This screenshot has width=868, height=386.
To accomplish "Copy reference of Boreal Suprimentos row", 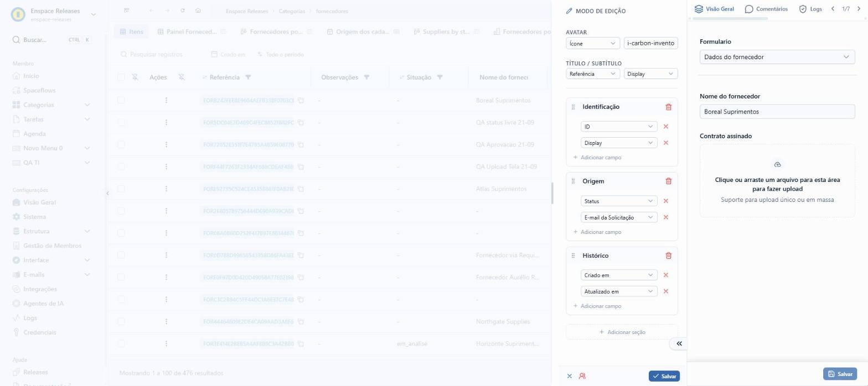I will click(x=301, y=101).
